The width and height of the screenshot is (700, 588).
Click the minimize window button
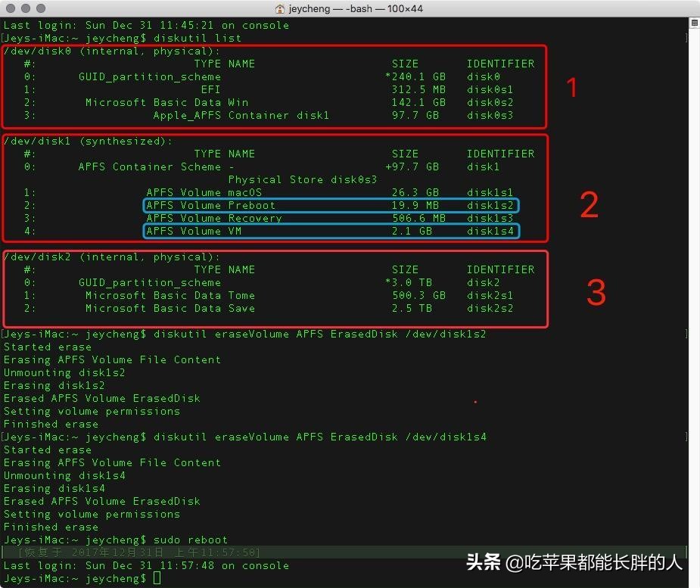click(x=26, y=8)
